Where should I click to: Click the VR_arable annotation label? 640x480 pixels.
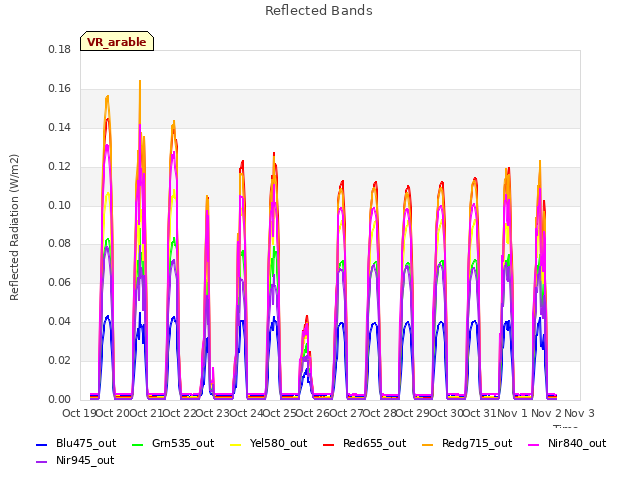(x=117, y=42)
